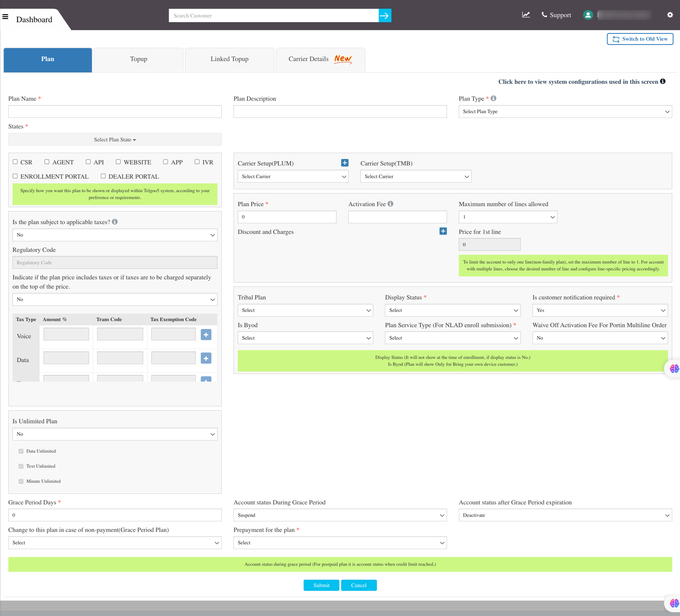Open the hamburger menu beside Dashboard
The width and height of the screenshot is (680, 616).
[5, 17]
